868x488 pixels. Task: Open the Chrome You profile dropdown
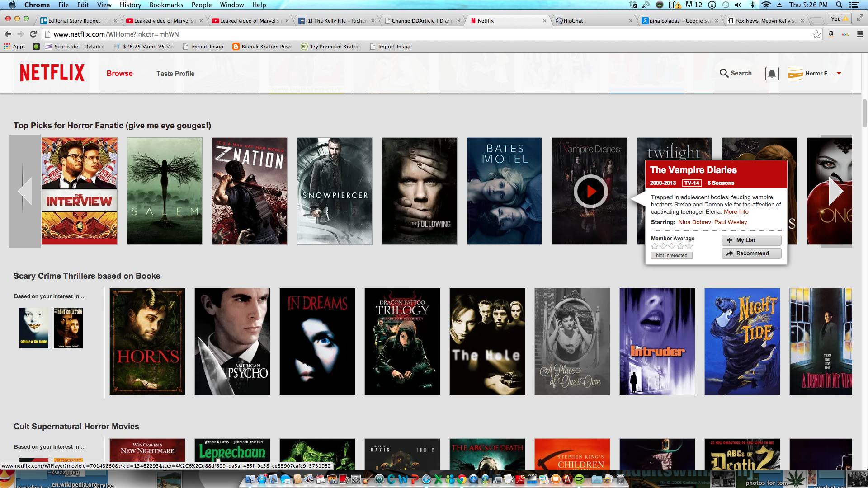coord(839,19)
